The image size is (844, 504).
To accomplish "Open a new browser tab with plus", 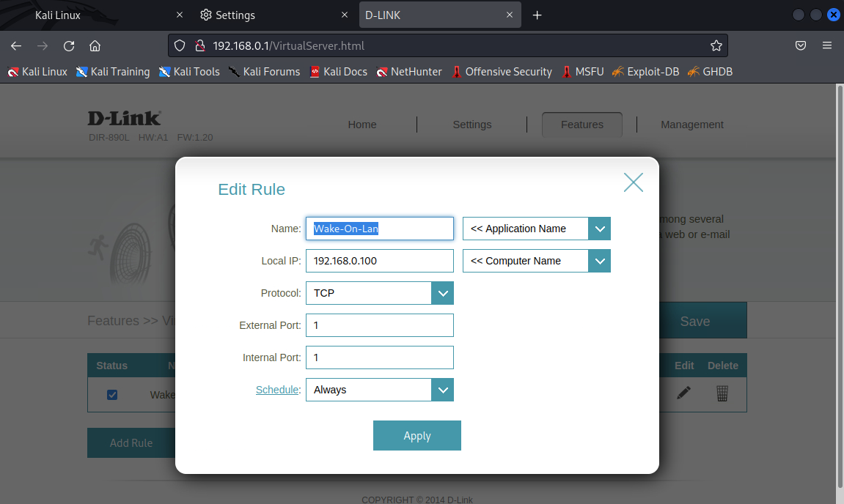I will click(537, 15).
